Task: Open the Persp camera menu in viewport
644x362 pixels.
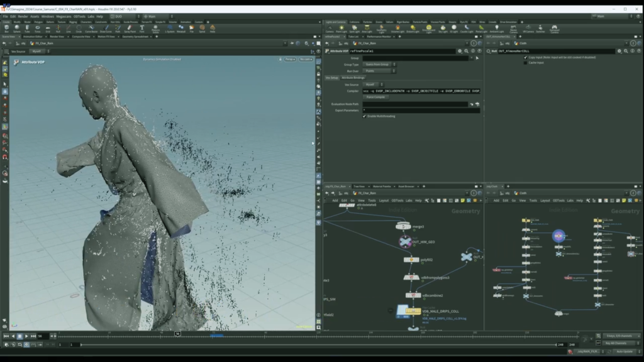Action: pos(290,59)
